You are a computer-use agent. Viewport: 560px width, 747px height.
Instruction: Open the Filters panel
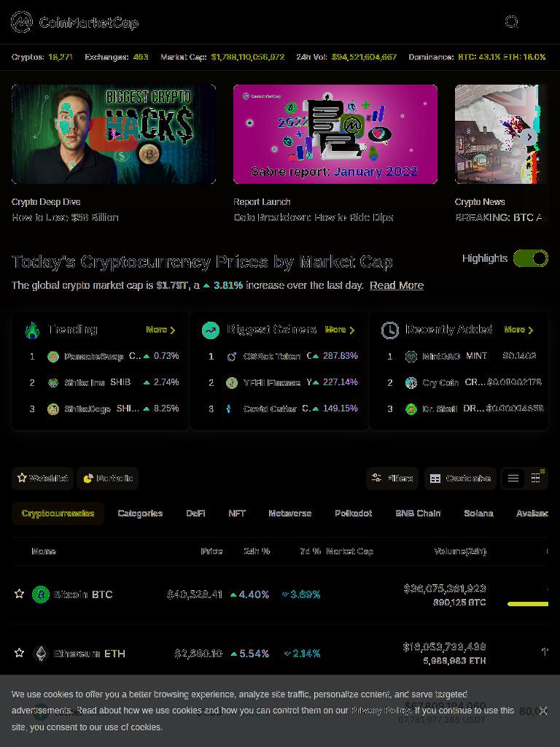392,479
